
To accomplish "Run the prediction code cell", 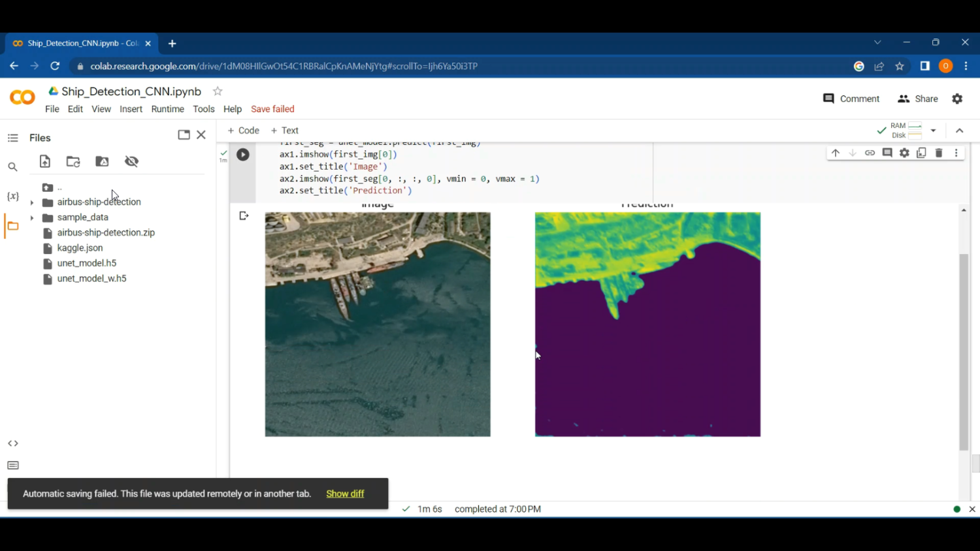I will pos(242,154).
